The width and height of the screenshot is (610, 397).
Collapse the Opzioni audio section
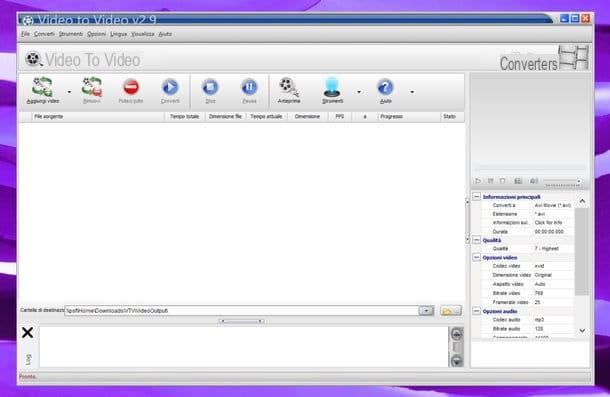tap(477, 311)
